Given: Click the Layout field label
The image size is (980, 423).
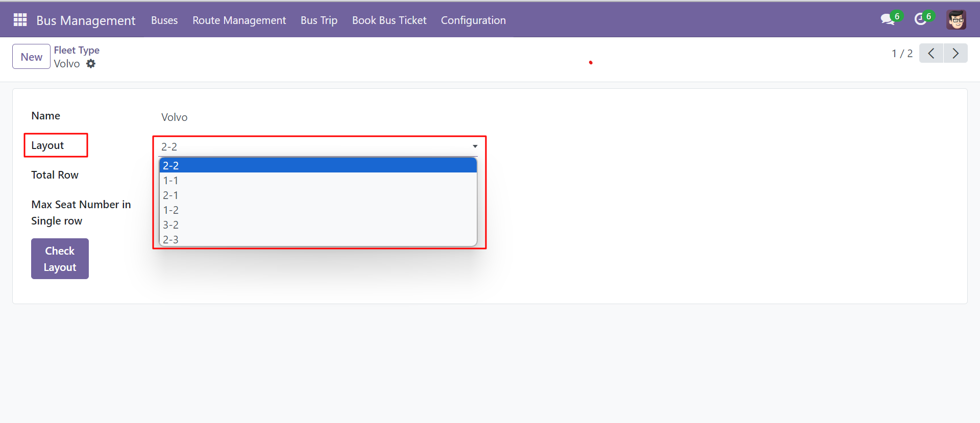Looking at the screenshot, I should 47,145.
